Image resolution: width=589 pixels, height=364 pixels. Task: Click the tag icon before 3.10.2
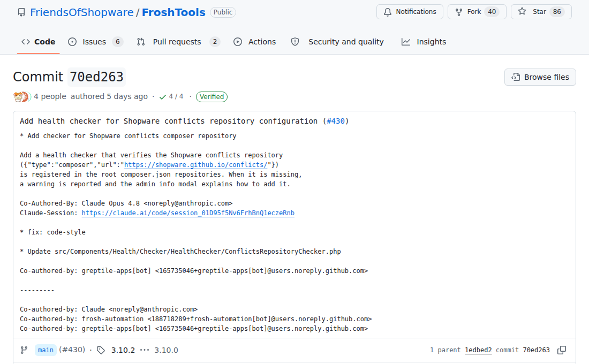pos(101,350)
